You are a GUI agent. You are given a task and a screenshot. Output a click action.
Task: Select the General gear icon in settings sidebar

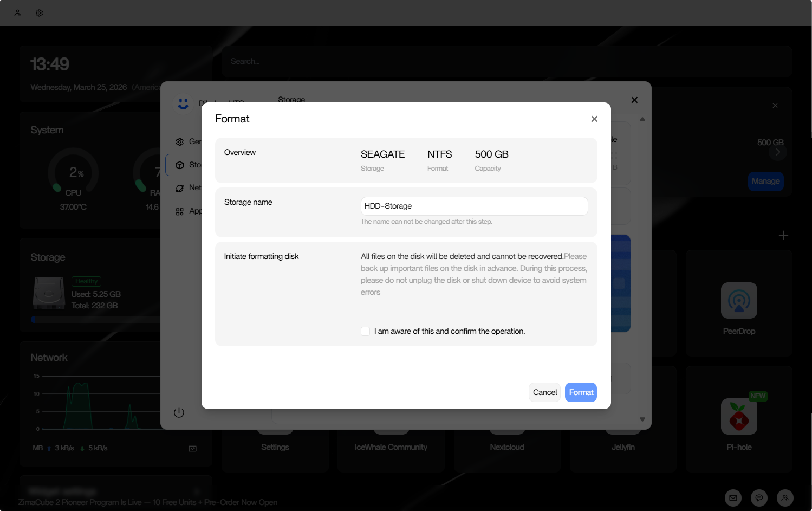click(x=180, y=142)
